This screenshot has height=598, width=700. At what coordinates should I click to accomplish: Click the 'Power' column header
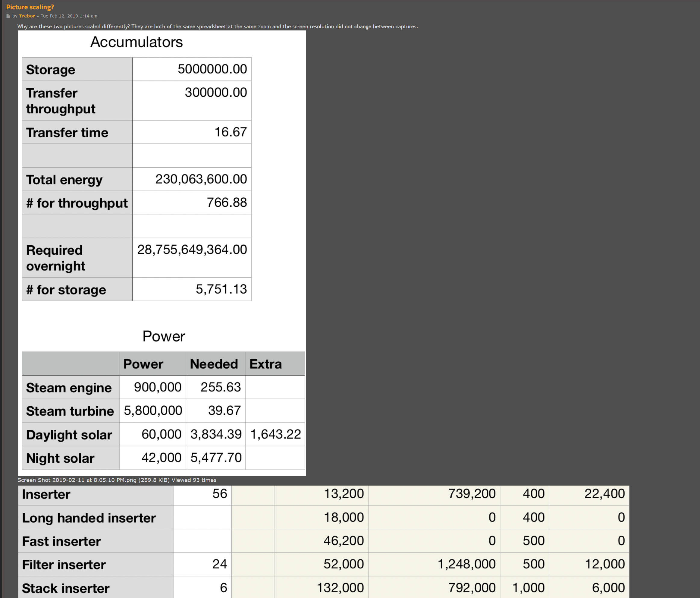tap(143, 364)
